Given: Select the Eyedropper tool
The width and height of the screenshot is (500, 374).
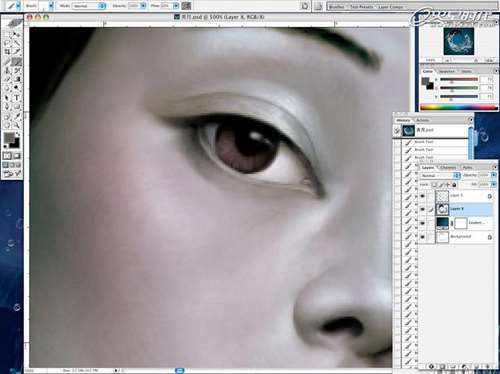Looking at the screenshot, I should click(17, 116).
